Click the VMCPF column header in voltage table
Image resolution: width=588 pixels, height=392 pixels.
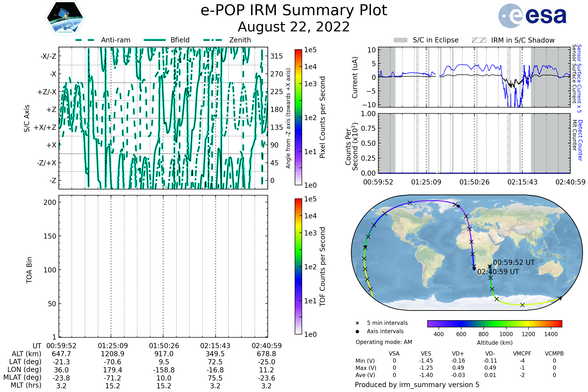tap(522, 354)
